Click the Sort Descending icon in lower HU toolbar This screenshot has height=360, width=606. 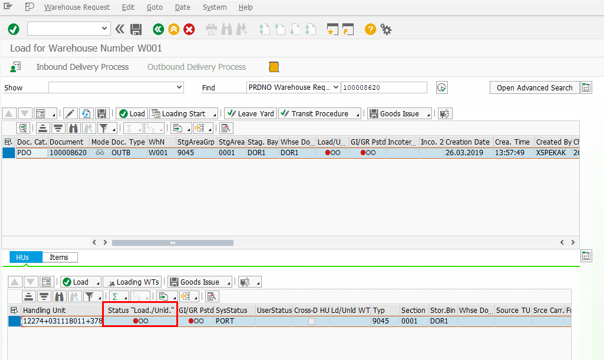tap(44, 297)
